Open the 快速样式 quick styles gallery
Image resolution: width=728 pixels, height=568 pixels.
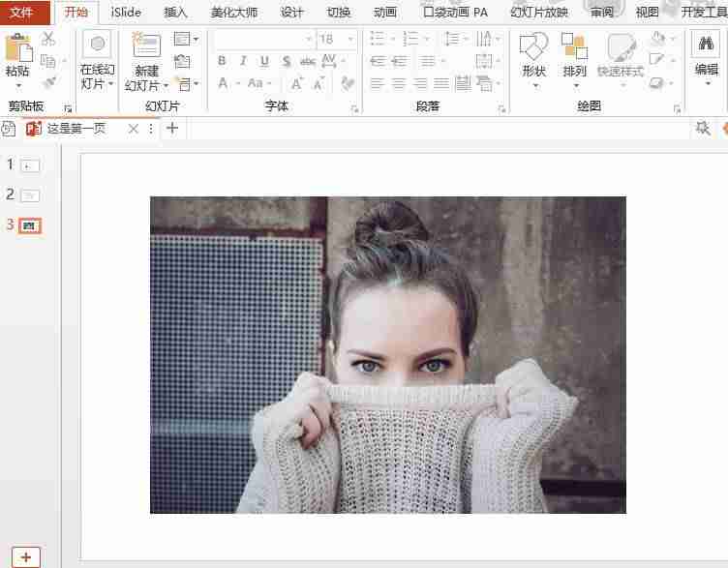[x=621, y=59]
